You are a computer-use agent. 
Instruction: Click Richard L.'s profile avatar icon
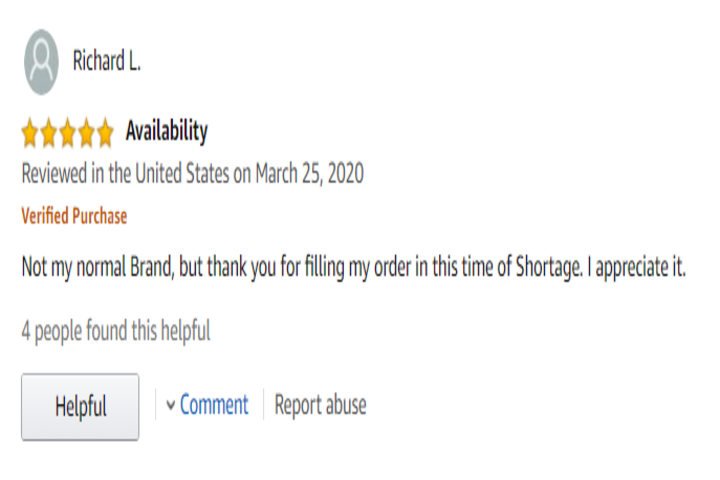pyautogui.click(x=41, y=62)
